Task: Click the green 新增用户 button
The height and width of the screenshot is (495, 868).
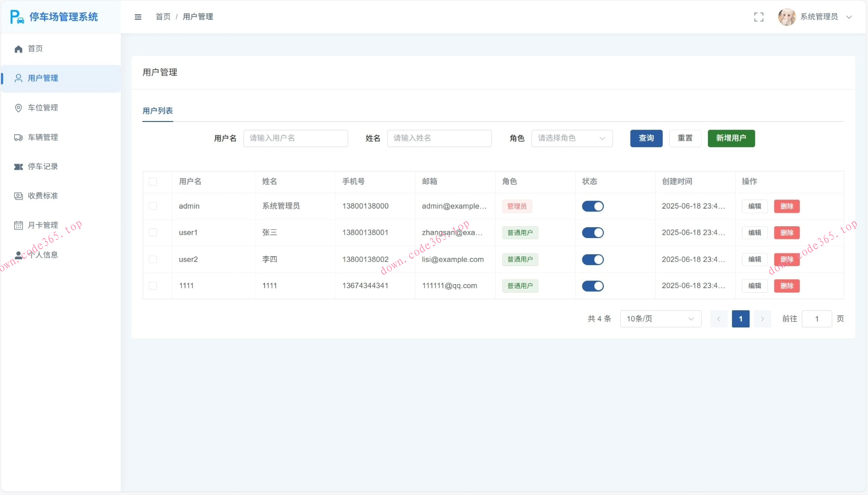Action: coord(731,138)
